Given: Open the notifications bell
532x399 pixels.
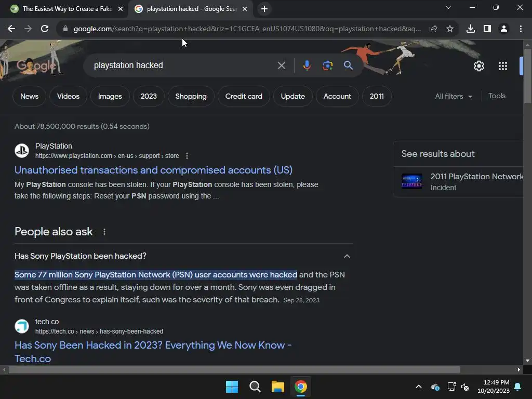Looking at the screenshot, I should [518, 387].
